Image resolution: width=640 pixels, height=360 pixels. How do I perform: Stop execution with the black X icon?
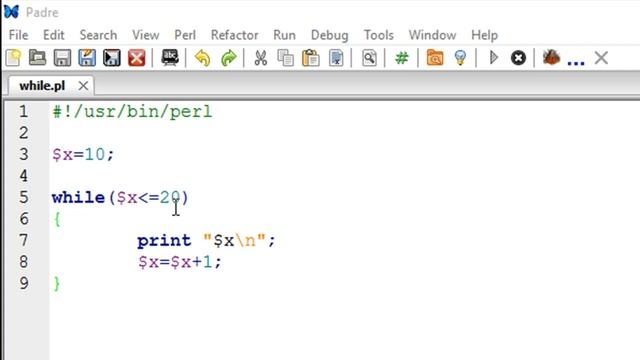click(518, 58)
